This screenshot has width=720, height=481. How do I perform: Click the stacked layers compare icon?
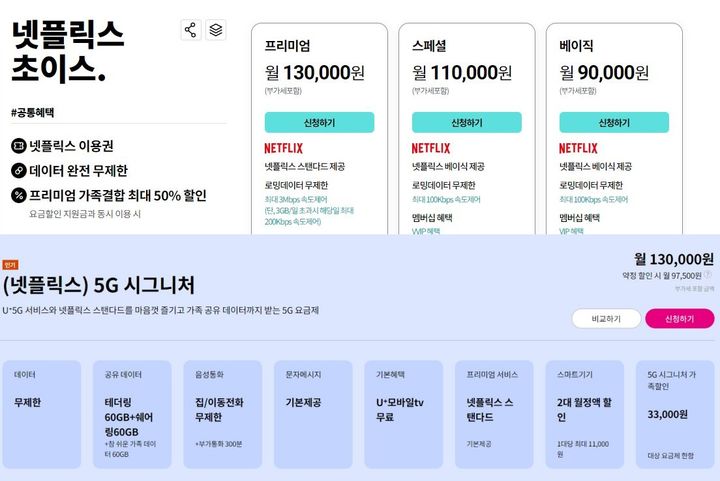coord(216,30)
